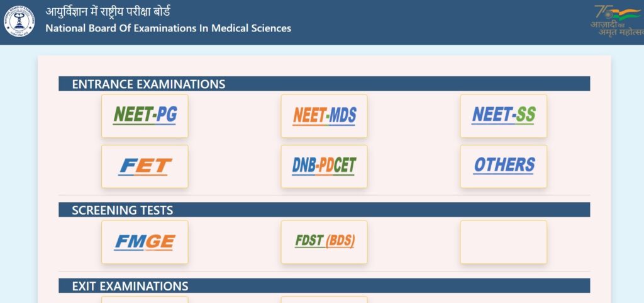Open the NEET-MDS exam tile
The width and height of the screenshot is (644, 303).
[x=324, y=116]
